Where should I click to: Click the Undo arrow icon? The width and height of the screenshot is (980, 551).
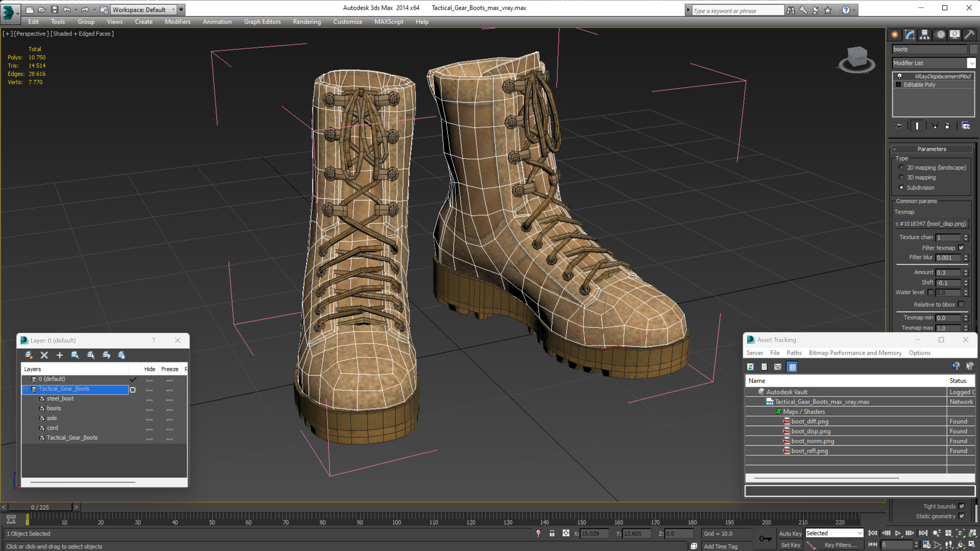point(67,10)
